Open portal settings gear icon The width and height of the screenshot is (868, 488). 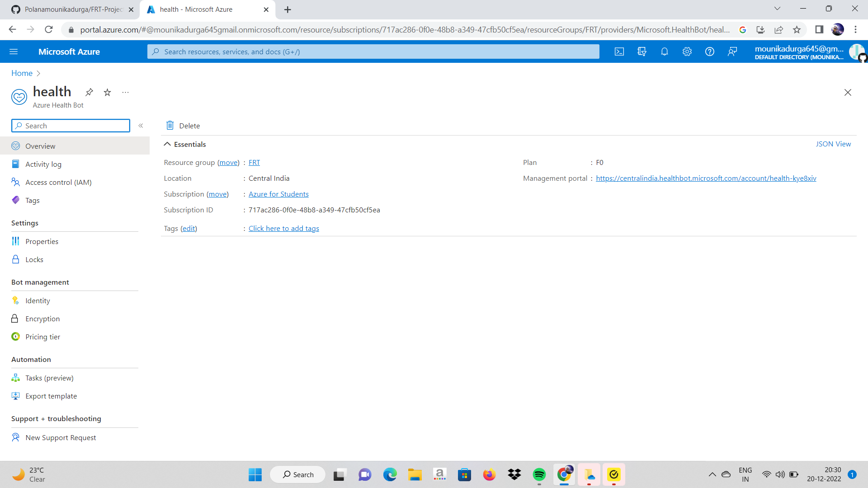click(x=687, y=52)
